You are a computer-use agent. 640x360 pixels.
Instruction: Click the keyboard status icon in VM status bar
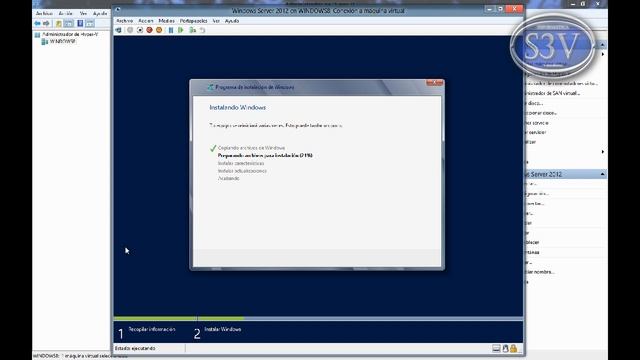tap(496, 348)
